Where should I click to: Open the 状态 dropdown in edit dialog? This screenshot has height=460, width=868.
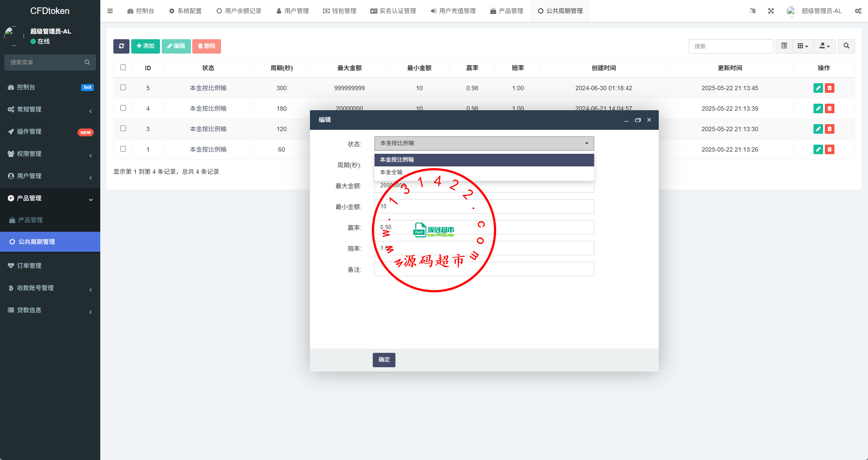point(484,143)
